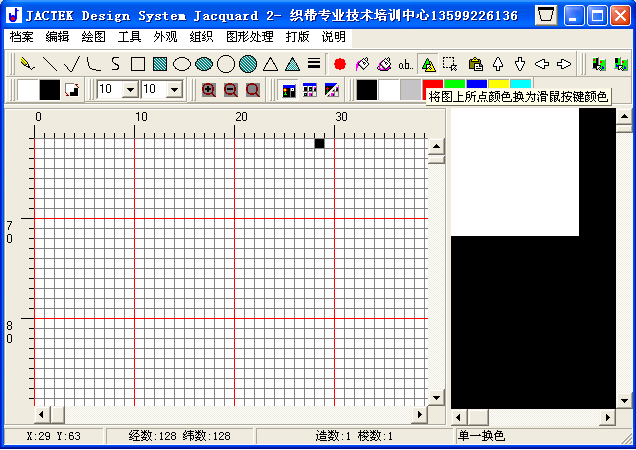Click the first colorful pattern icon at toolbar end
This screenshot has width=636, height=450.
click(x=599, y=64)
